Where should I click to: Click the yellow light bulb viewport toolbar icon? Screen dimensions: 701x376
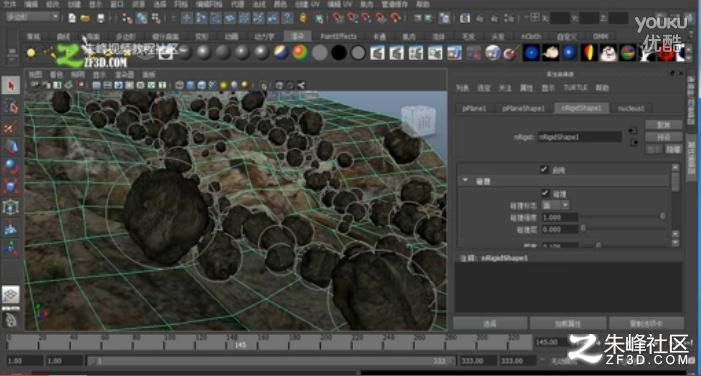pyautogui.click(x=223, y=85)
